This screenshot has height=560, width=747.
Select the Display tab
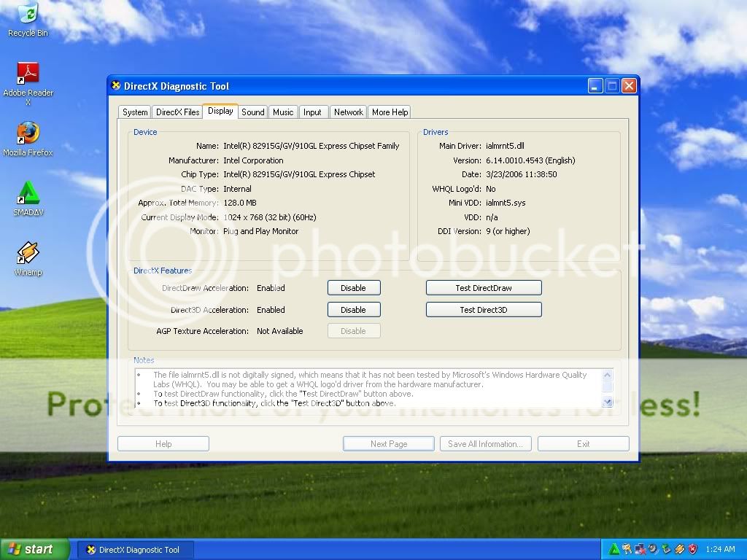pos(220,111)
